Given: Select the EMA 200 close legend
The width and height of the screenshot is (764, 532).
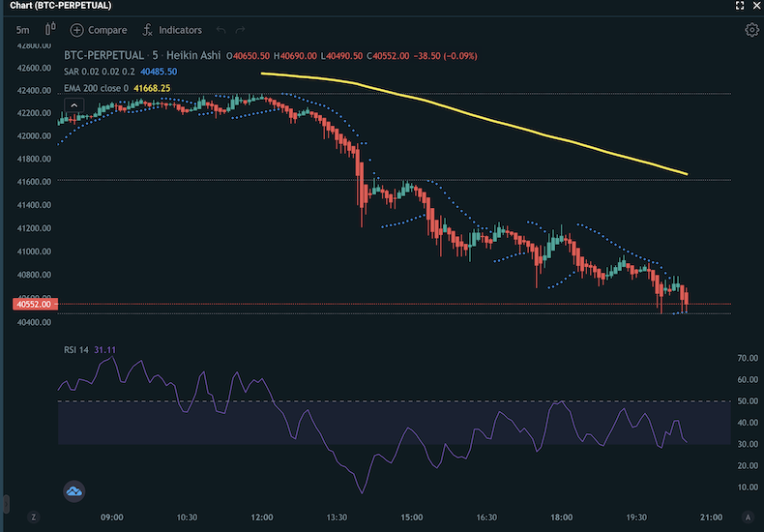Looking at the screenshot, I should [x=96, y=88].
